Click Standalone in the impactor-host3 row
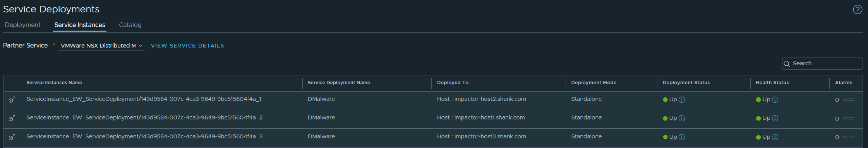The height and width of the screenshot is (148, 868). tap(586, 136)
